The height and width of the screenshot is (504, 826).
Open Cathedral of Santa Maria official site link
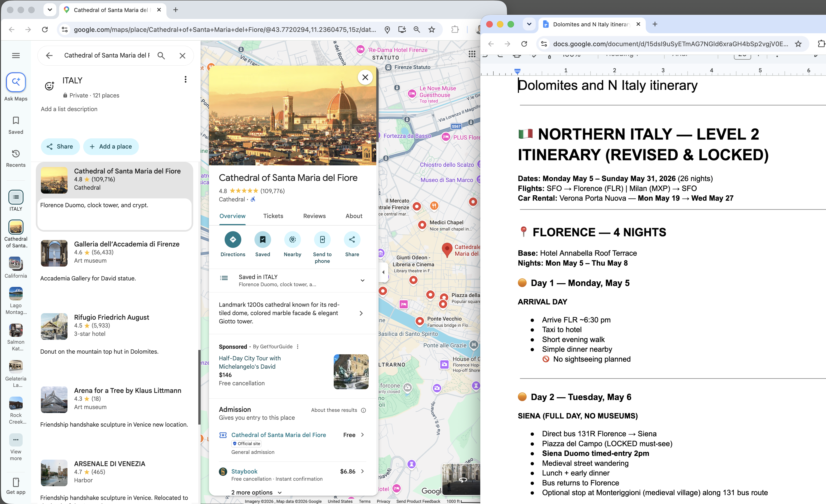point(278,435)
